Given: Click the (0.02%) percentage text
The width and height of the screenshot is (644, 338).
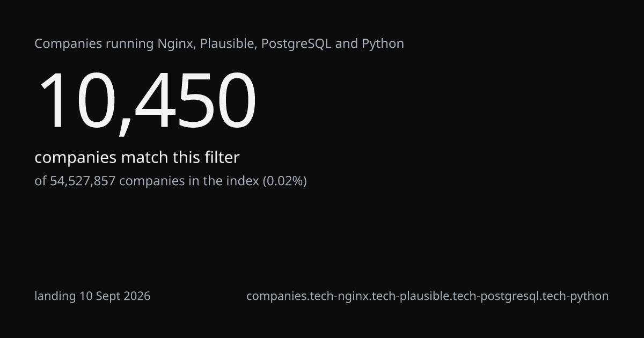Looking at the screenshot, I should [x=284, y=181].
